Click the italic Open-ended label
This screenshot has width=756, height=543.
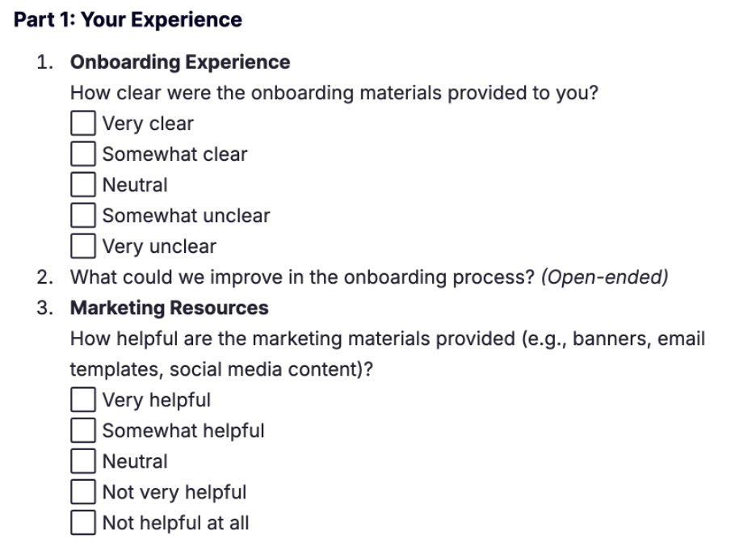coord(605,277)
